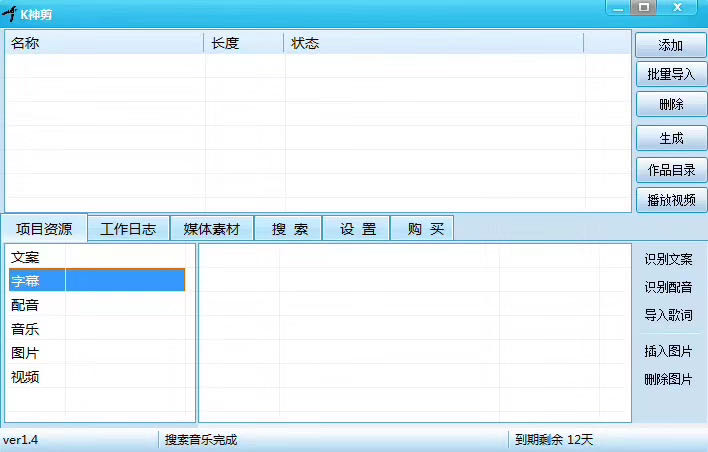This screenshot has width=708, height=452.
Task: Click the ver1.4 status bar text
Action: coord(20,439)
